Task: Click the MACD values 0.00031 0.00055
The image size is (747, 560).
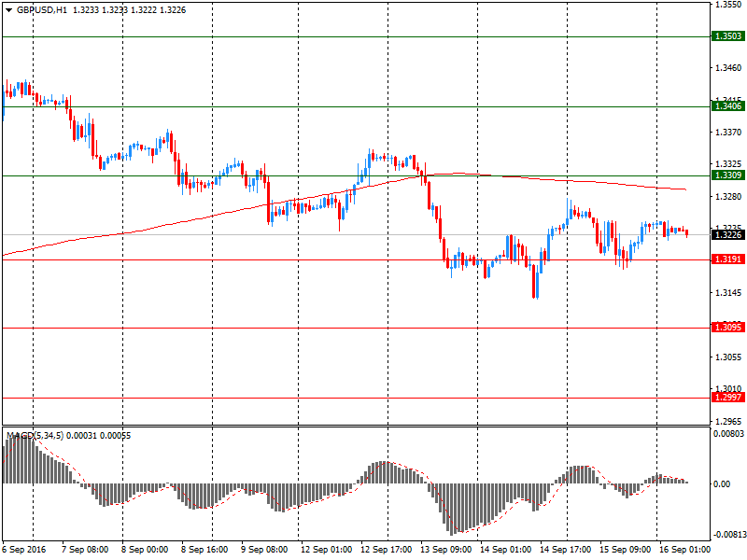Action: [99, 436]
